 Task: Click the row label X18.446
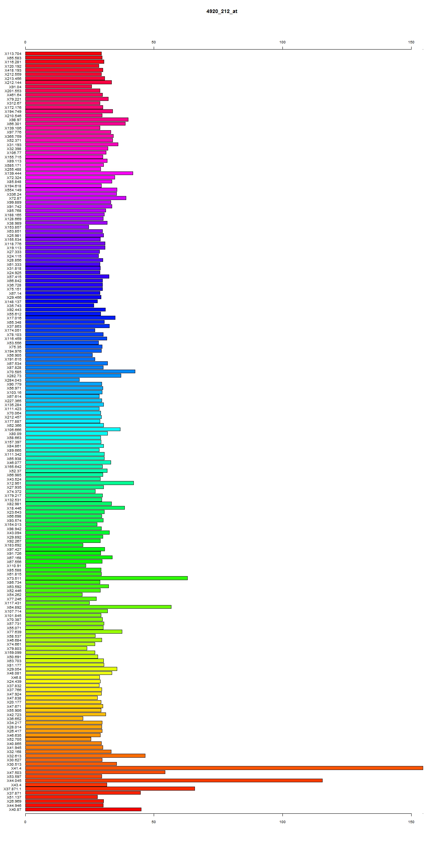[14, 508]
